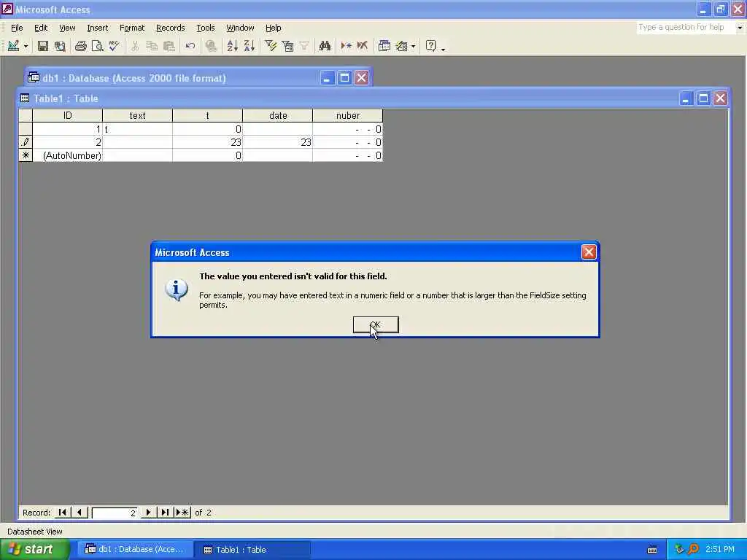Click the Type a question for help box
The height and width of the screenshot is (560, 747).
(x=686, y=27)
